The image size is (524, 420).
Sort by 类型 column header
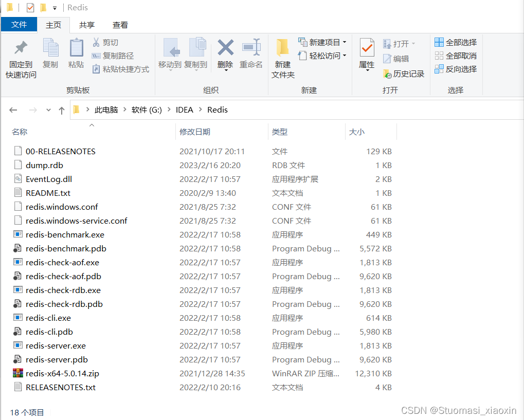point(280,132)
